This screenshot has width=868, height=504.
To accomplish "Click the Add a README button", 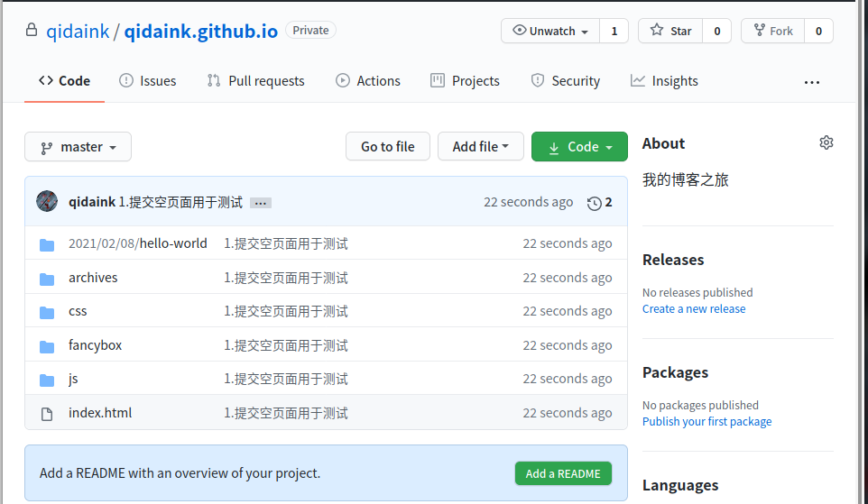I will (563, 473).
